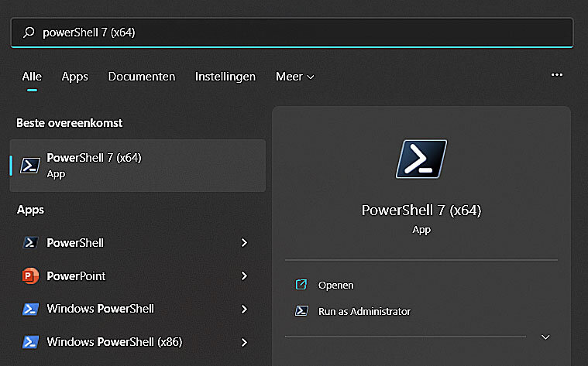Click into the search text field
This screenshot has height=366, width=588.
point(310,32)
